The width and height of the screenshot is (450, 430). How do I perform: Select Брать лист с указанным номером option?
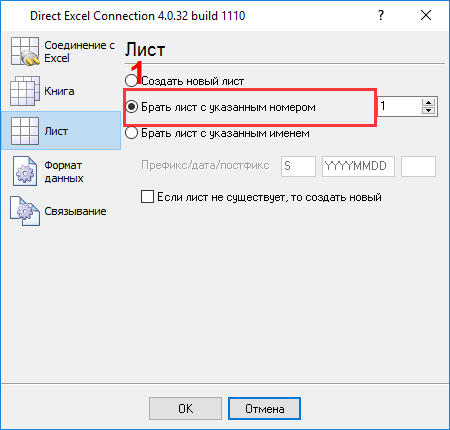[221, 107]
